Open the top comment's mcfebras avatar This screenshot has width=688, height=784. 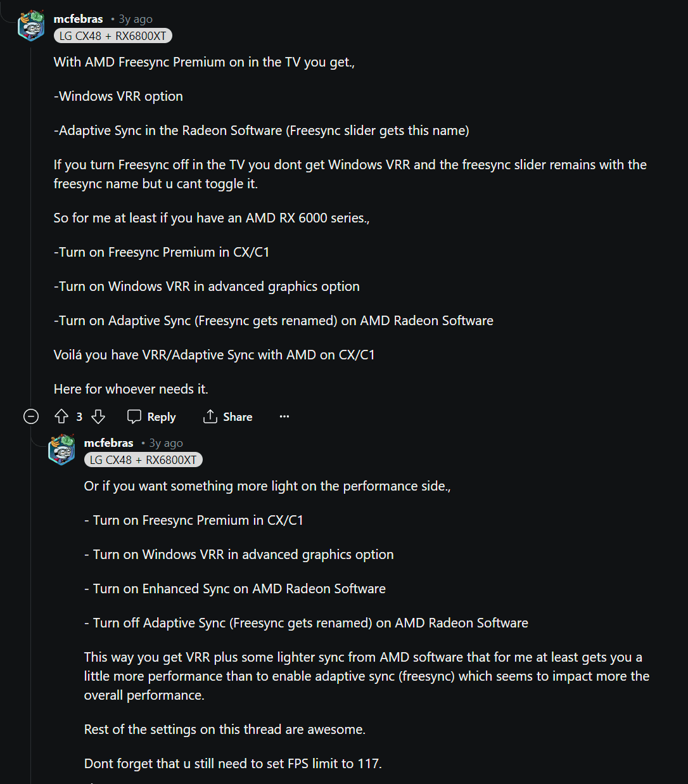pyautogui.click(x=31, y=26)
